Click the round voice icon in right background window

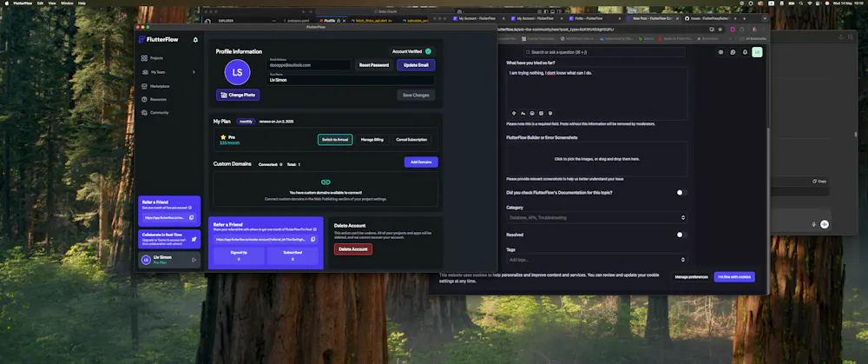825,224
